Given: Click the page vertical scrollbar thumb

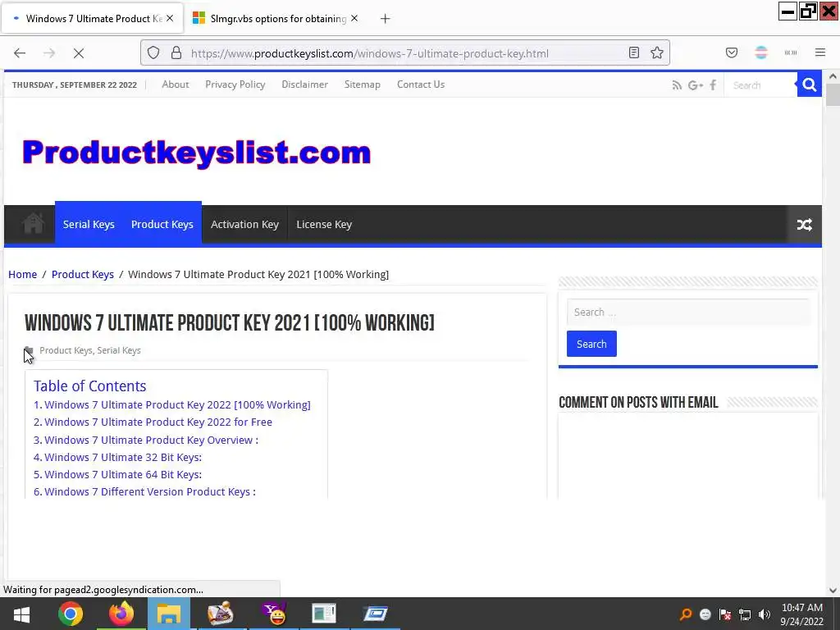Looking at the screenshot, I should (x=833, y=95).
